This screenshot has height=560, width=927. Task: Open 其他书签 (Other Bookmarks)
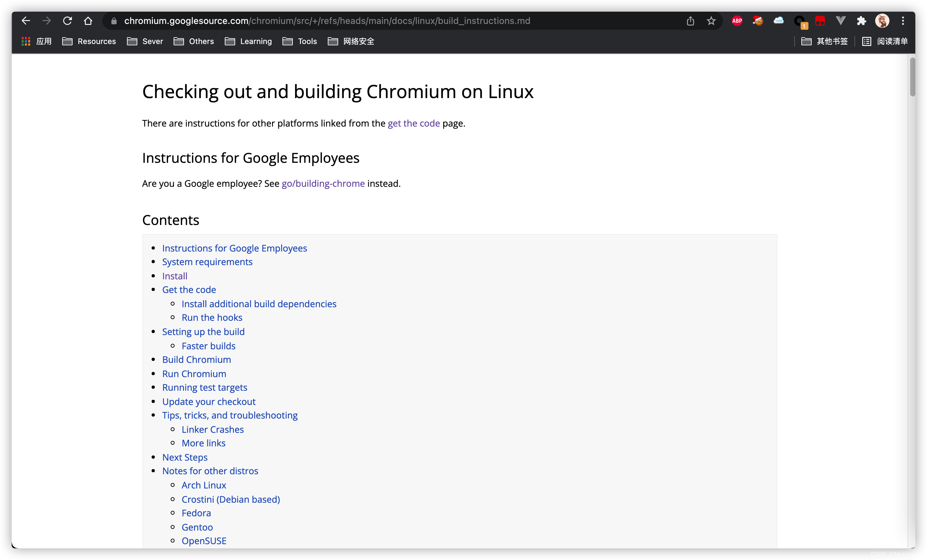pyautogui.click(x=825, y=41)
